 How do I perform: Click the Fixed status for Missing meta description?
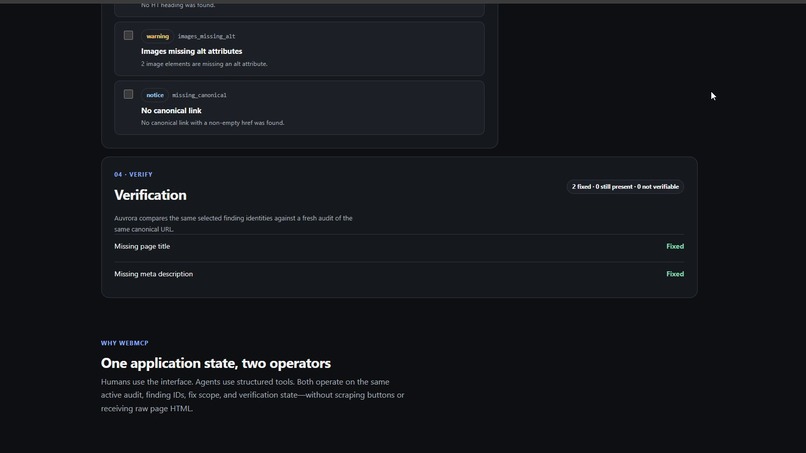[x=675, y=274]
